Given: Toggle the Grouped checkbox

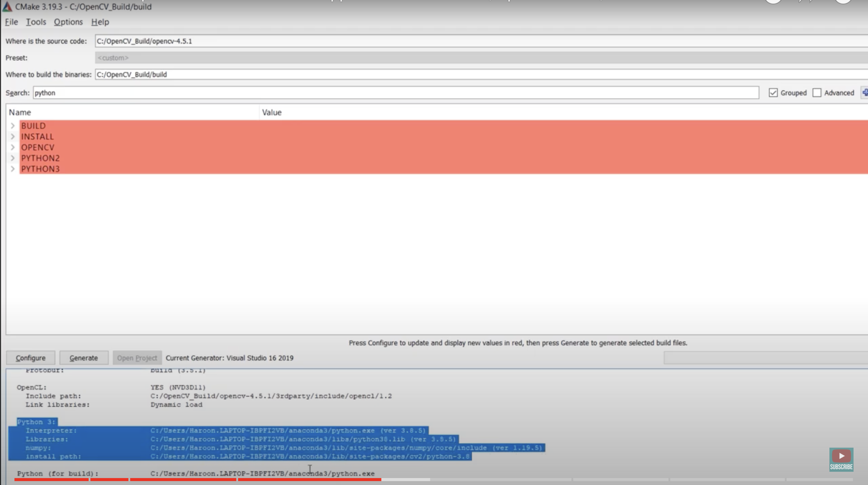Looking at the screenshot, I should [x=773, y=93].
